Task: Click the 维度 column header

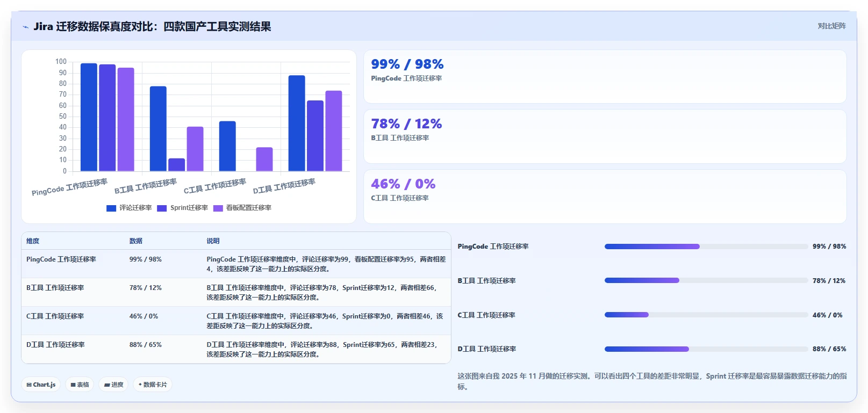Action: tap(33, 241)
